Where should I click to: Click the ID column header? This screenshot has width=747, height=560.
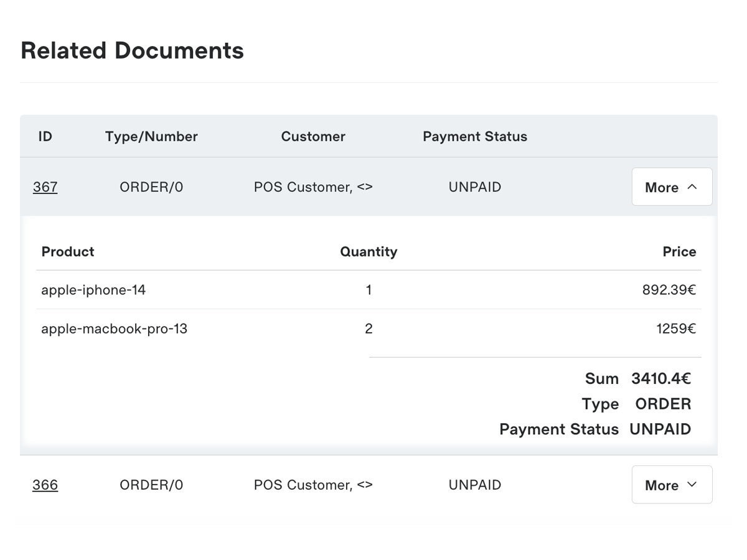[45, 136]
